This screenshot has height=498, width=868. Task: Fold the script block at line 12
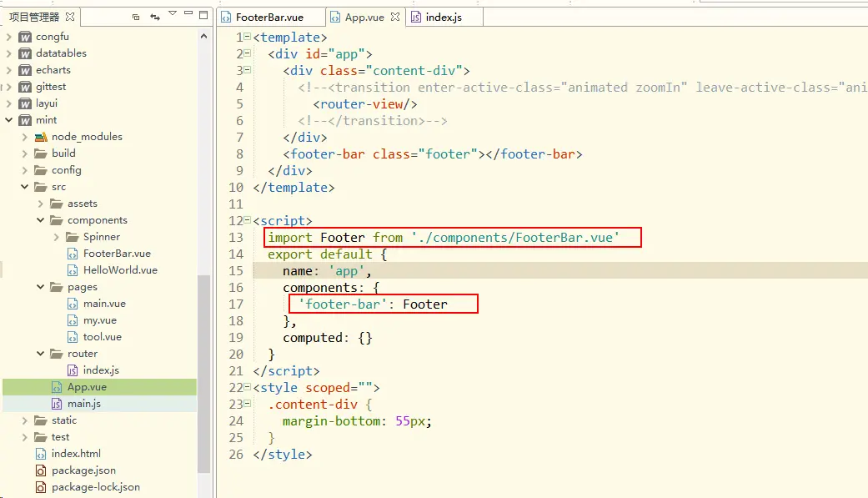tap(248, 220)
